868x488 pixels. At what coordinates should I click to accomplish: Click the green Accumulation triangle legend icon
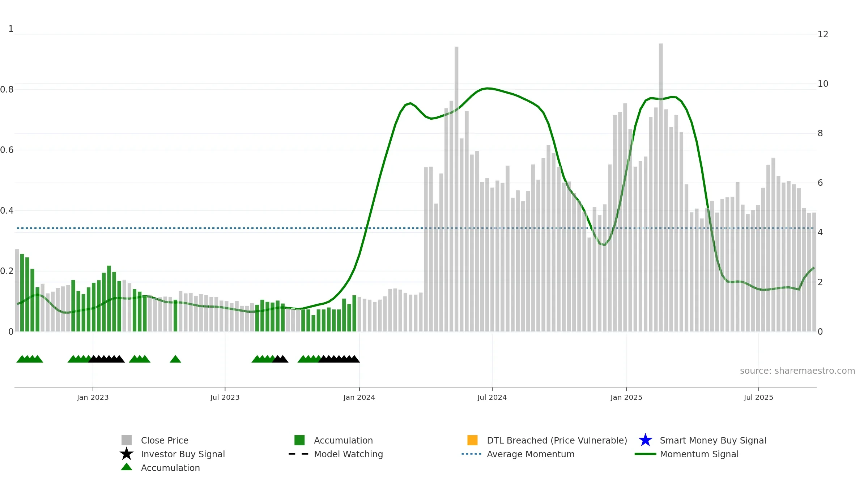(127, 467)
